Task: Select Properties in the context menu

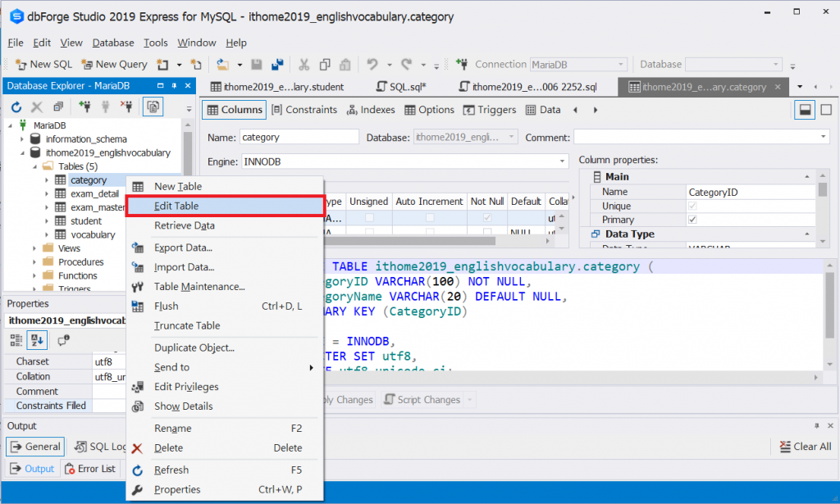Action: 225,489
